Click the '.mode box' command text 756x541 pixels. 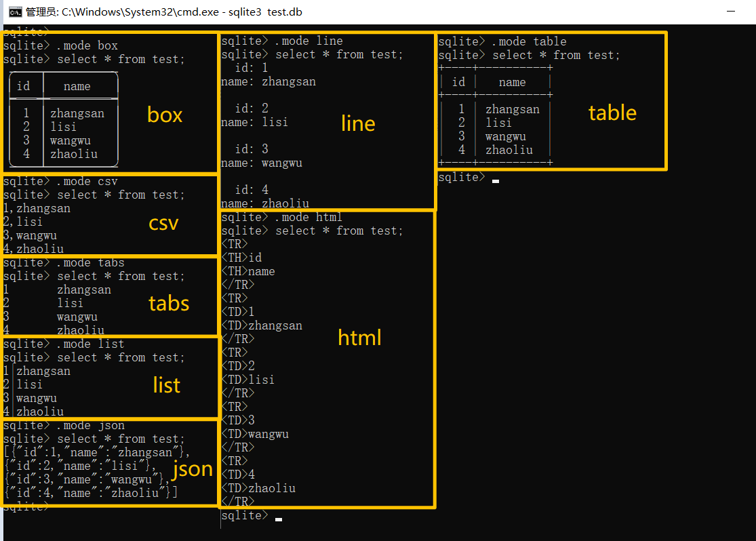tap(87, 46)
